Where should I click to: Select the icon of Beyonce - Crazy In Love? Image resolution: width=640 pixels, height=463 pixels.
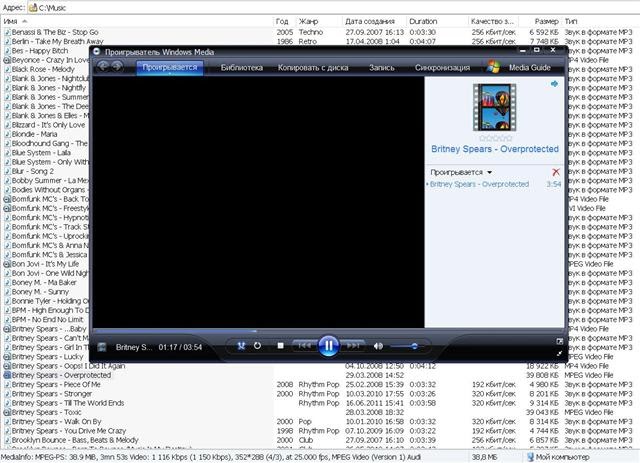[7, 60]
